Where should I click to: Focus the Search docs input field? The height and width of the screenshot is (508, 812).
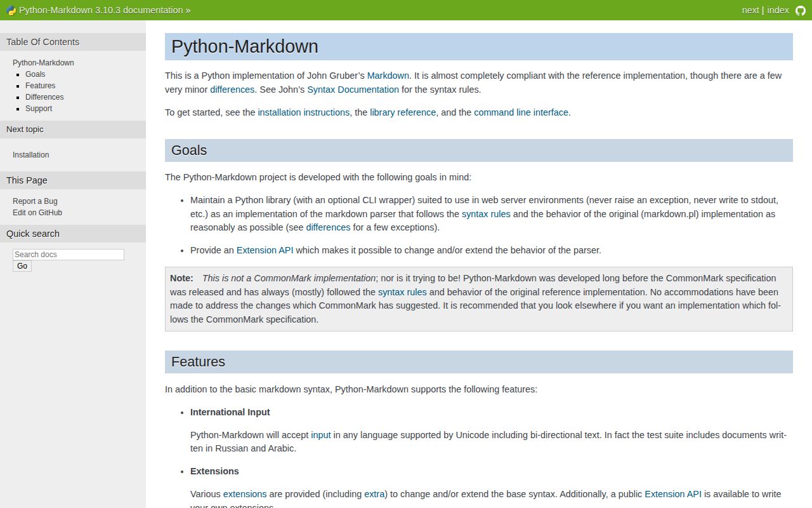coord(69,255)
